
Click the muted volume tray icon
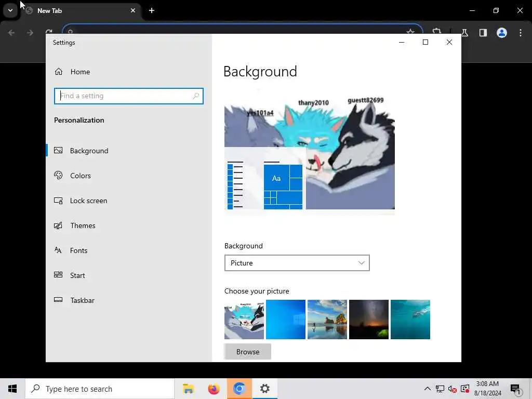point(453,389)
